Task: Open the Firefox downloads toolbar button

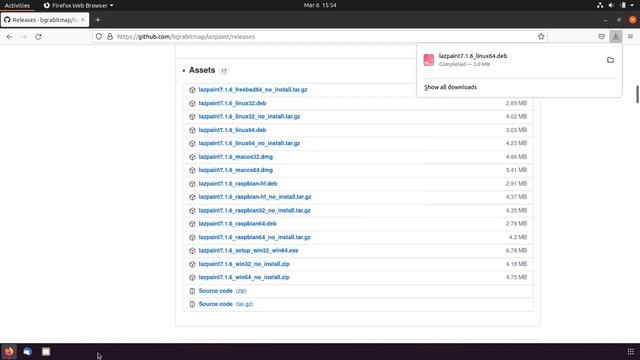Action: [616, 36]
